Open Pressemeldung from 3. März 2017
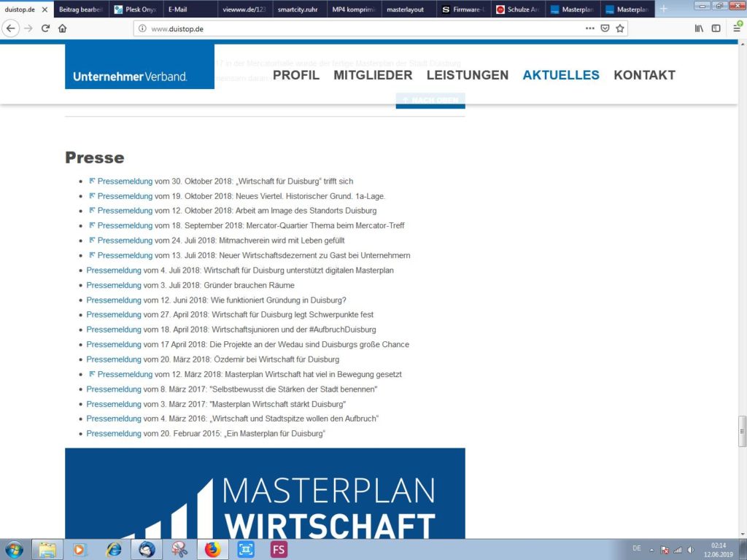Image resolution: width=747 pixels, height=560 pixels. click(x=114, y=404)
